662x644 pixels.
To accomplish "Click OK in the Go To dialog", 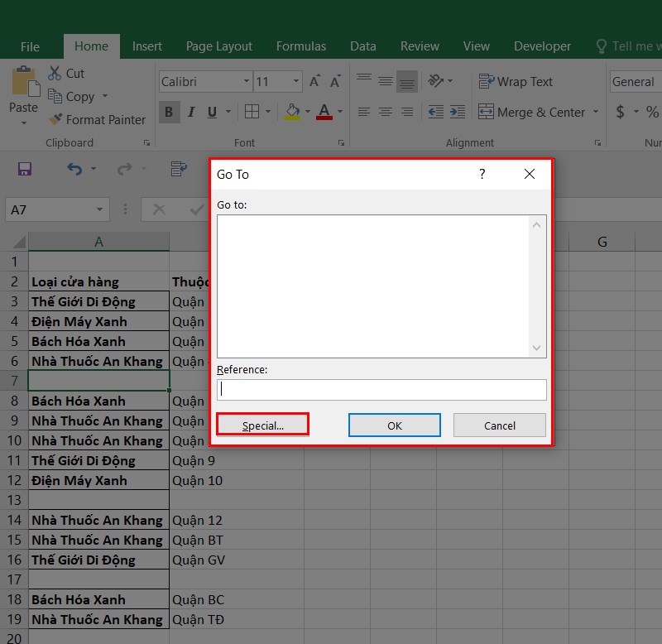I will click(395, 425).
